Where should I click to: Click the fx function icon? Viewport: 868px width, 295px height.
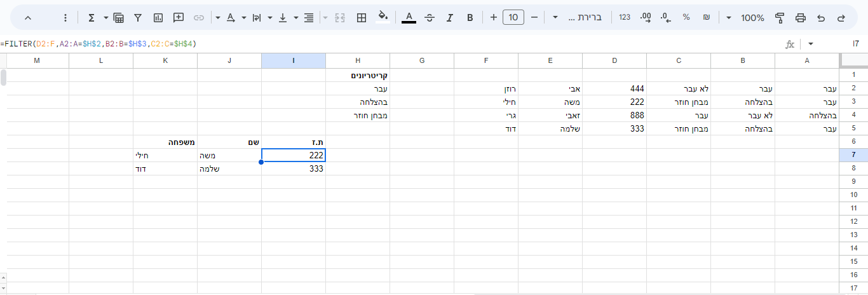tap(790, 44)
